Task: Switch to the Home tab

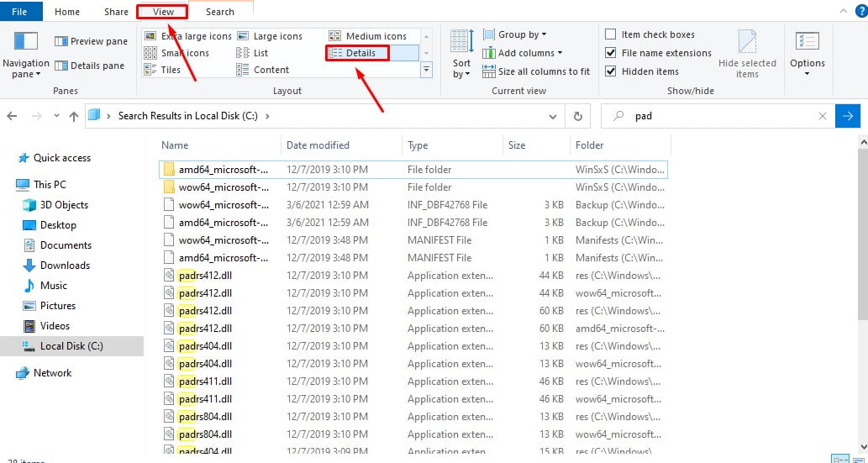Action: click(x=67, y=12)
